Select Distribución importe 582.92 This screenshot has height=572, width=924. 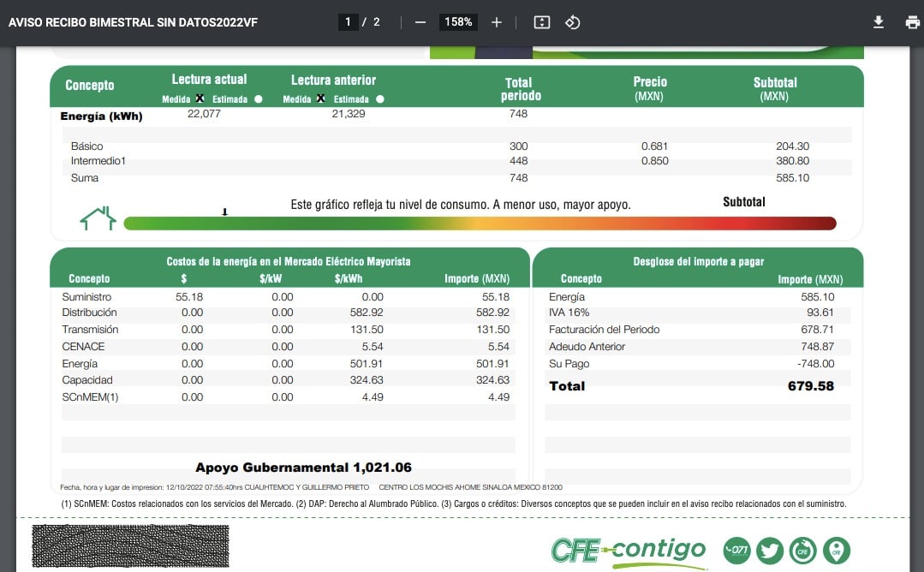[x=492, y=313]
